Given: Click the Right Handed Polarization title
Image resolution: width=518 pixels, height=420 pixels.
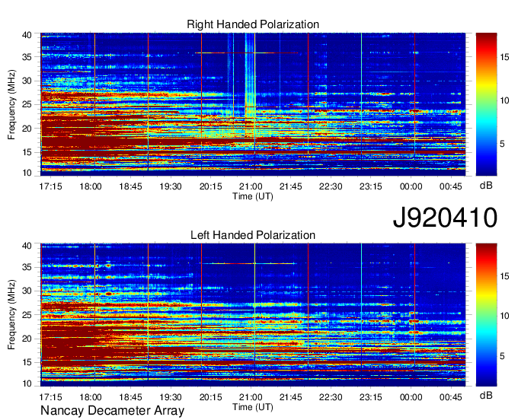Looking at the screenshot, I should (x=253, y=24).
